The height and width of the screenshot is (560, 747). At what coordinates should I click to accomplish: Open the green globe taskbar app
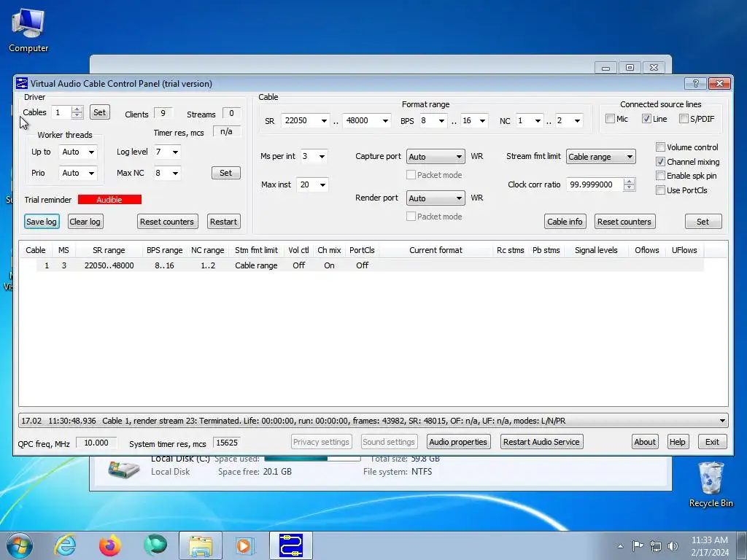(155, 545)
